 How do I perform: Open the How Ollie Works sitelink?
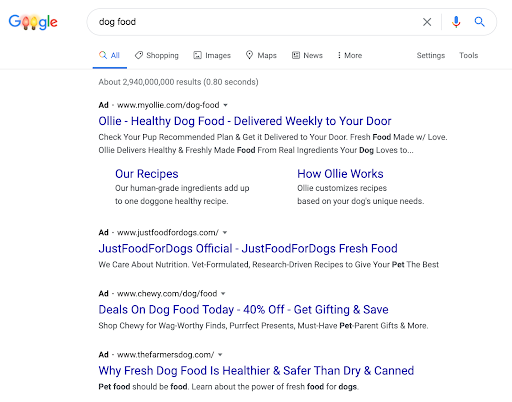pos(340,174)
